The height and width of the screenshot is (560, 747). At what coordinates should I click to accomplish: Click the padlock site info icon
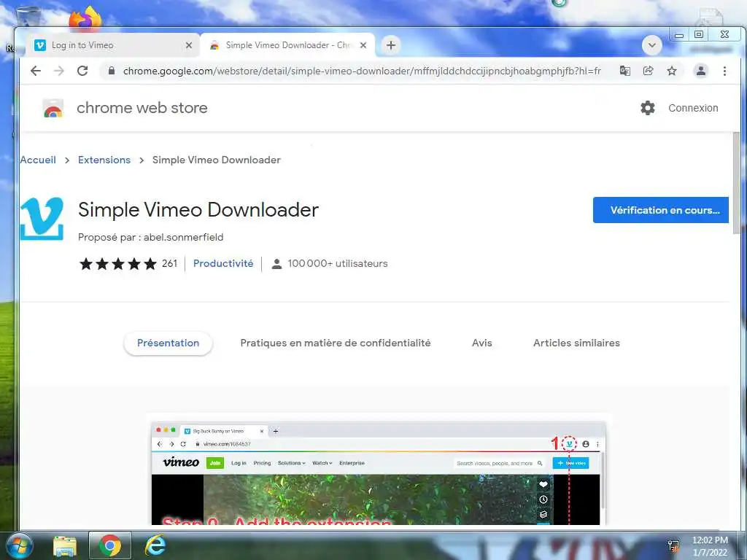point(112,71)
